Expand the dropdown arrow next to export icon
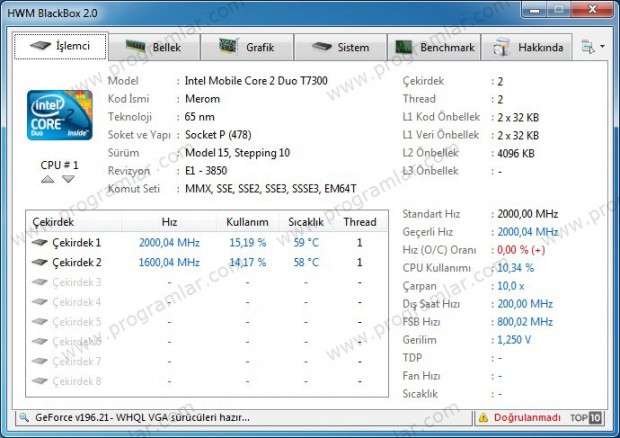Image resolution: width=620 pixels, height=438 pixels. 602,47
